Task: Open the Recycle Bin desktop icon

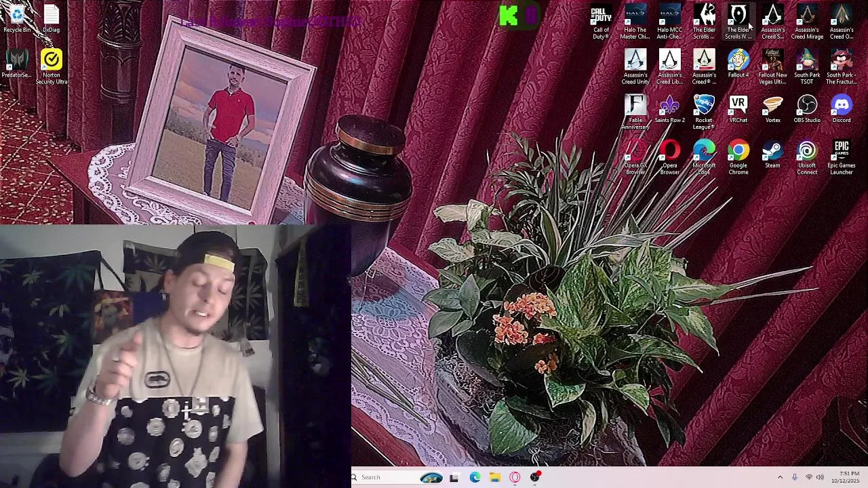Action: 17,19
